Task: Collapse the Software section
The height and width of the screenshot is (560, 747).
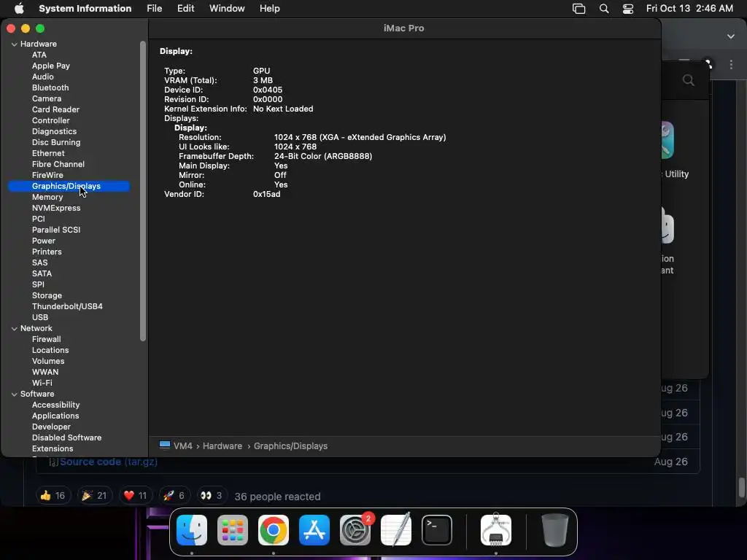Action: (15, 394)
